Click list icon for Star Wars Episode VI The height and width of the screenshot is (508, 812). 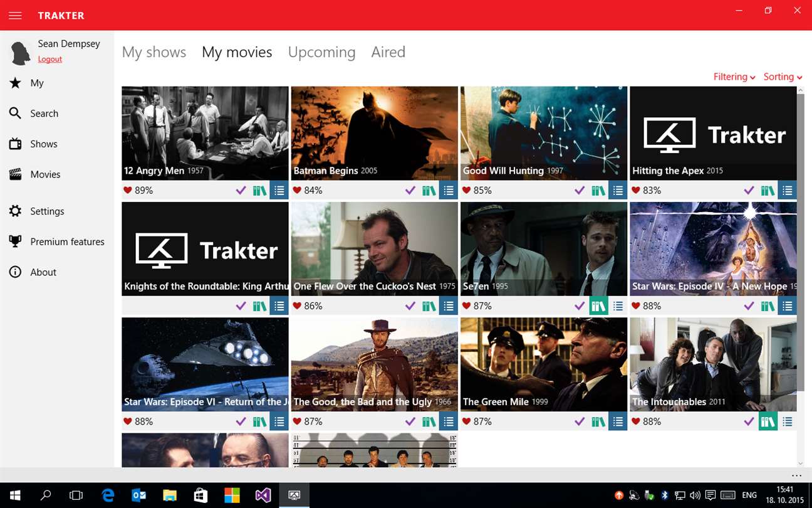click(x=279, y=421)
